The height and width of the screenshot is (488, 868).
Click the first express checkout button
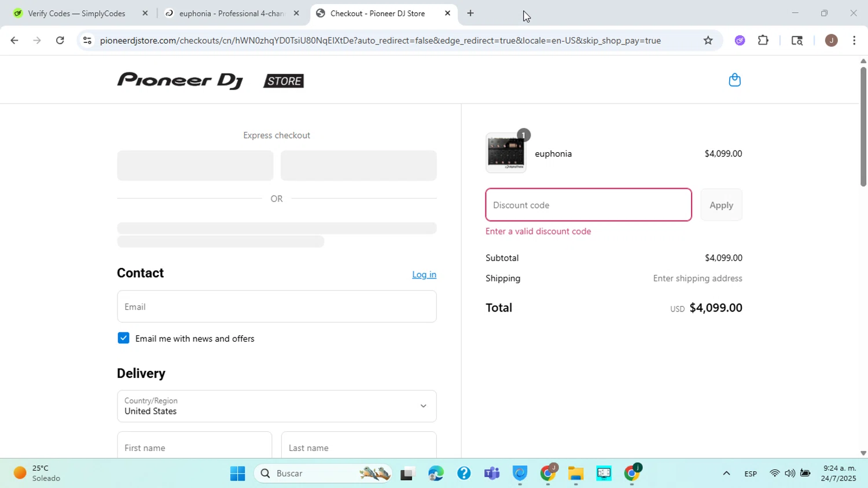(x=195, y=166)
